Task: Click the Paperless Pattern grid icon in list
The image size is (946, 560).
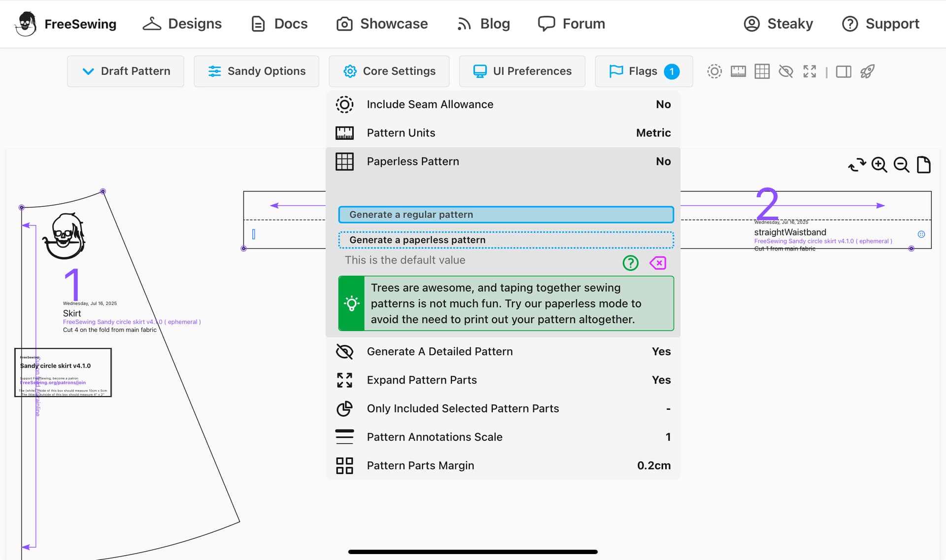Action: [344, 162]
